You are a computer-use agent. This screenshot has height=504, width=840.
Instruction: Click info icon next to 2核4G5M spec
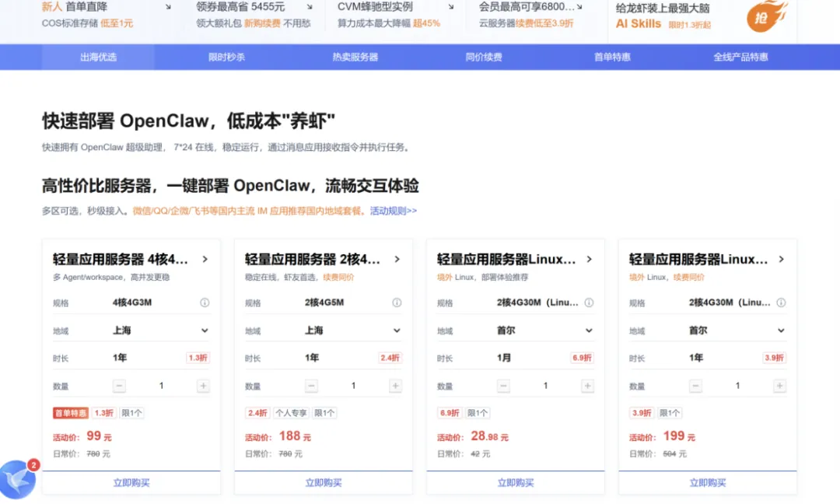coord(397,303)
